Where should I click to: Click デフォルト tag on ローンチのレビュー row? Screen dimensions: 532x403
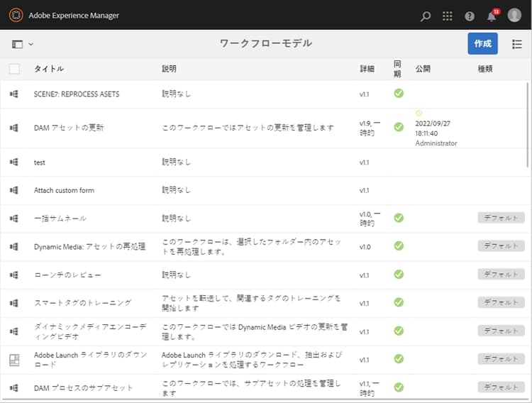[501, 274]
